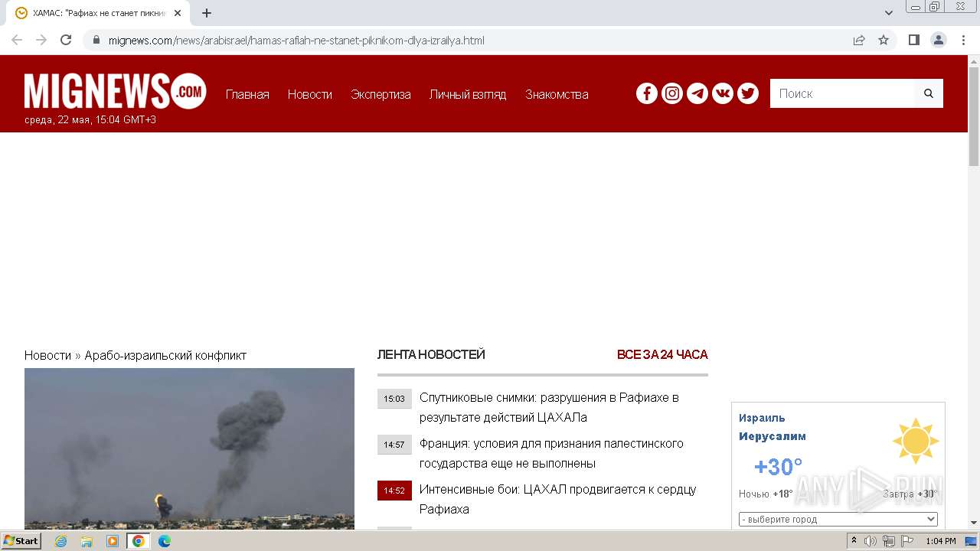Open the ВСЕ ЗА 24 ЧАСА link
This screenshot has width=980, height=551.
pos(662,354)
